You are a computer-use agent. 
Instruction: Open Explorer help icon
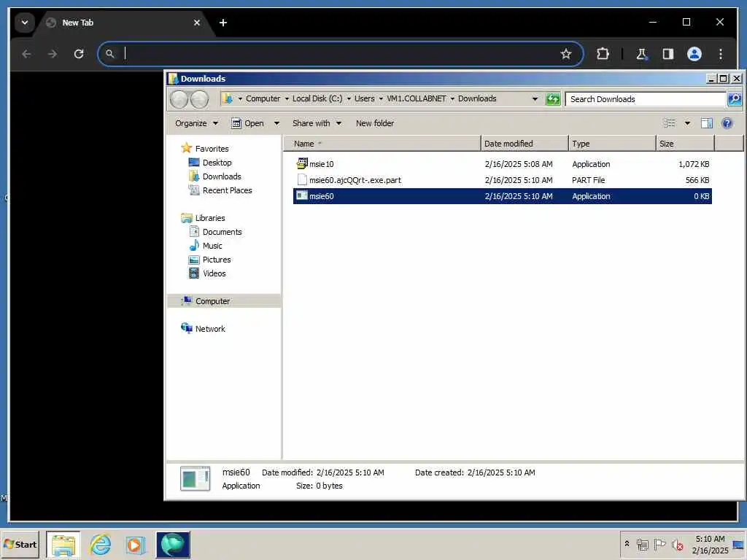click(x=727, y=123)
